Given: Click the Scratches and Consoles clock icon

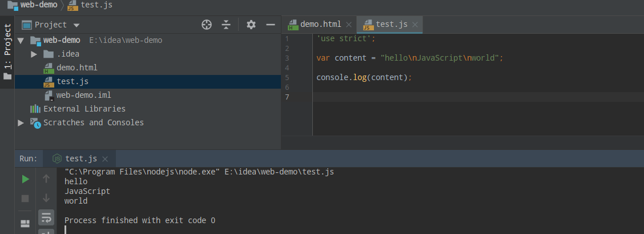Looking at the screenshot, I should tap(35, 123).
